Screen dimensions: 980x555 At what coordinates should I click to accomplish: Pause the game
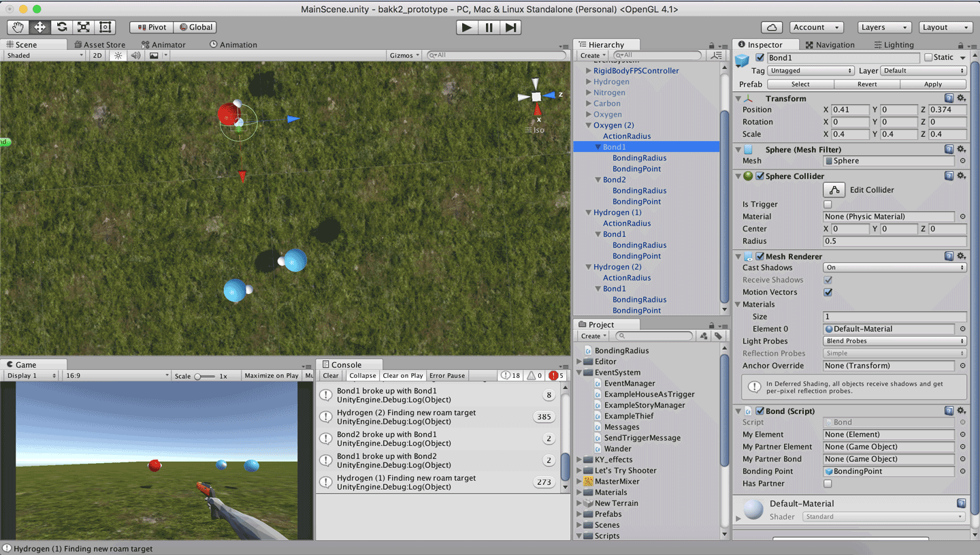click(489, 27)
